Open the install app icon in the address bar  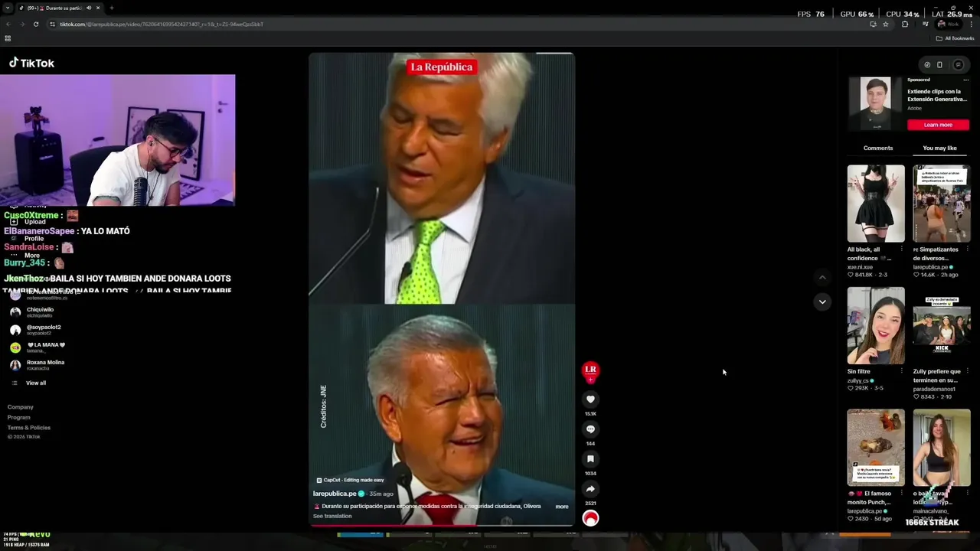tap(873, 24)
